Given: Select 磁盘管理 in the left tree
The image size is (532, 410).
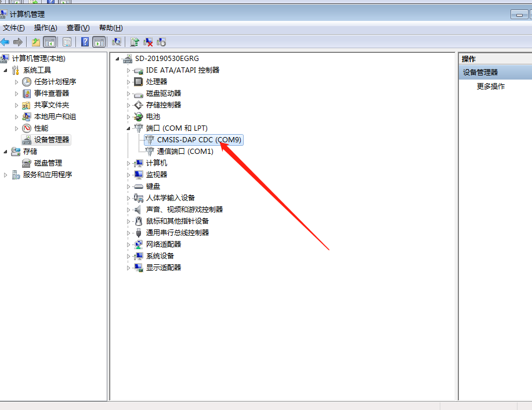Looking at the screenshot, I should (48, 163).
